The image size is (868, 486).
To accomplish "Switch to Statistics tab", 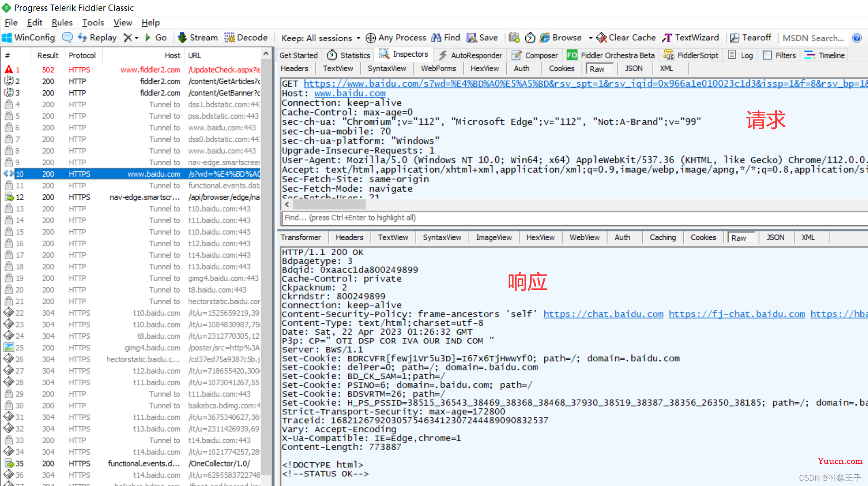I will (349, 55).
